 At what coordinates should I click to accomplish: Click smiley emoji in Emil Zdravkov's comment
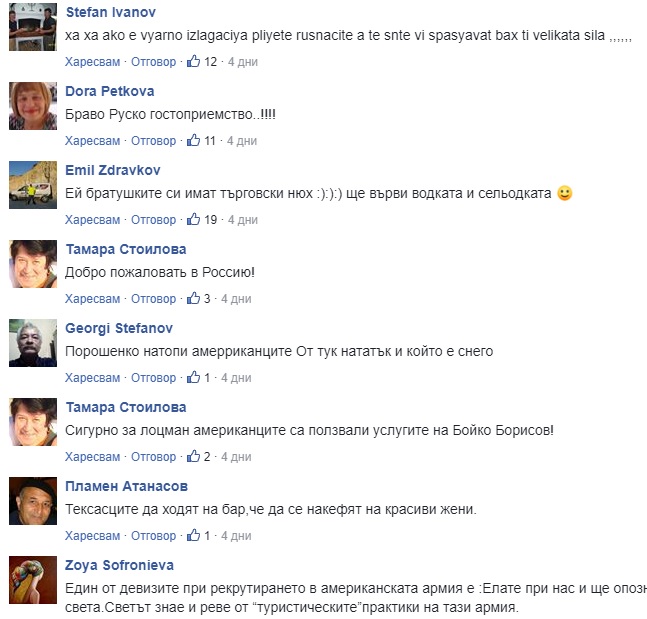(x=564, y=193)
